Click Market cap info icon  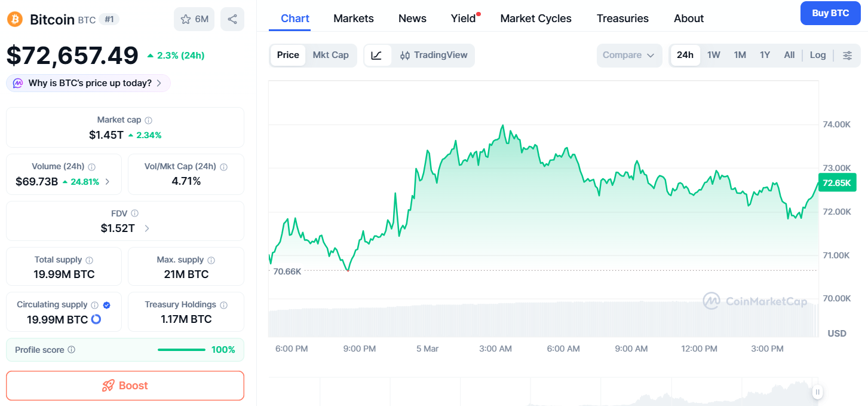[149, 120]
